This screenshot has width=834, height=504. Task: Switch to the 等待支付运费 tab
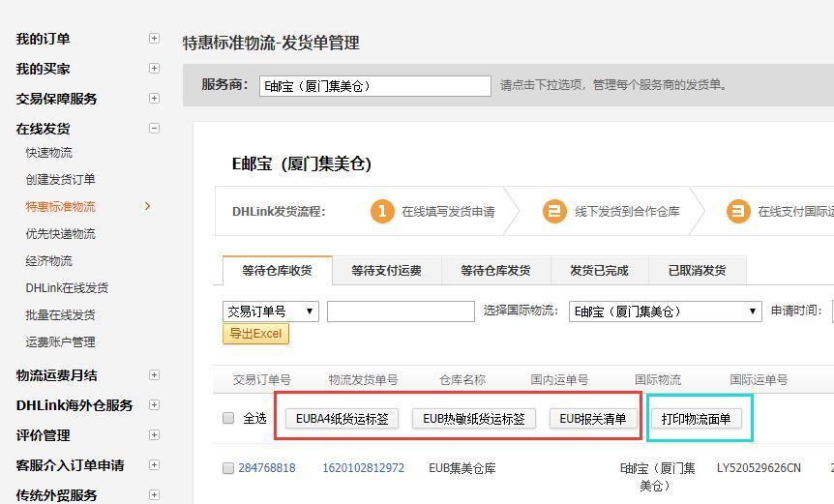point(386,271)
